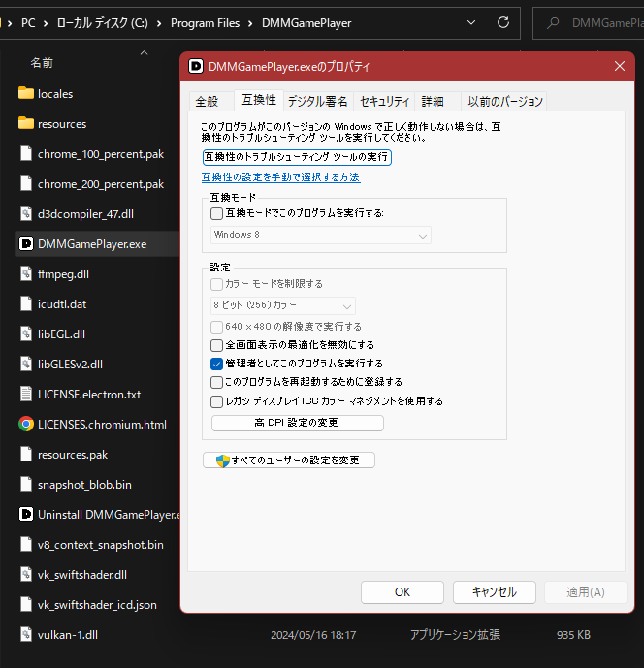This screenshot has width=644, height=668.
Task: Click the 名前 column header
Action: [42, 63]
